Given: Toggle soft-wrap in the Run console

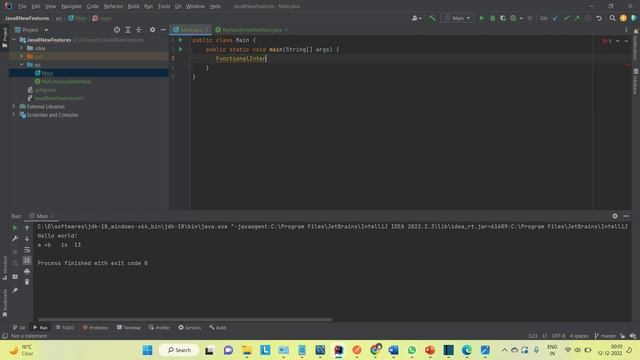Looking at the screenshot, I should [x=27, y=249].
